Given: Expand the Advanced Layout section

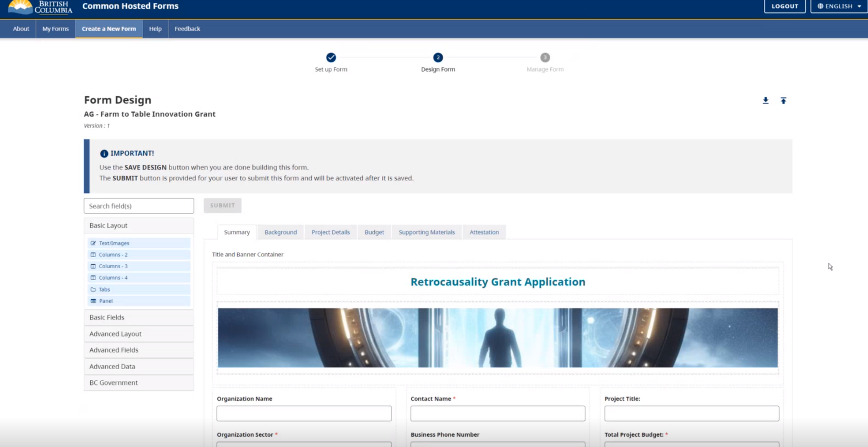Looking at the screenshot, I should point(139,334).
